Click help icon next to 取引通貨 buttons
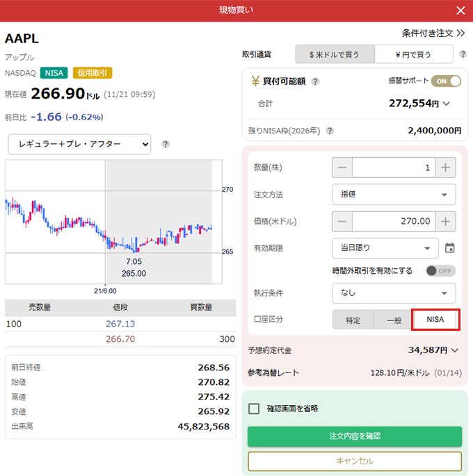The width and height of the screenshot is (473, 476). (464, 54)
